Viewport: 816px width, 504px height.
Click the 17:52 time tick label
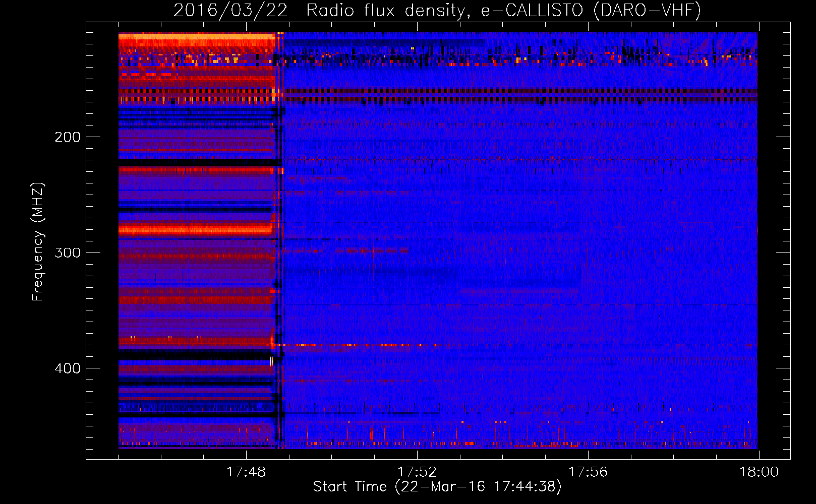(417, 472)
